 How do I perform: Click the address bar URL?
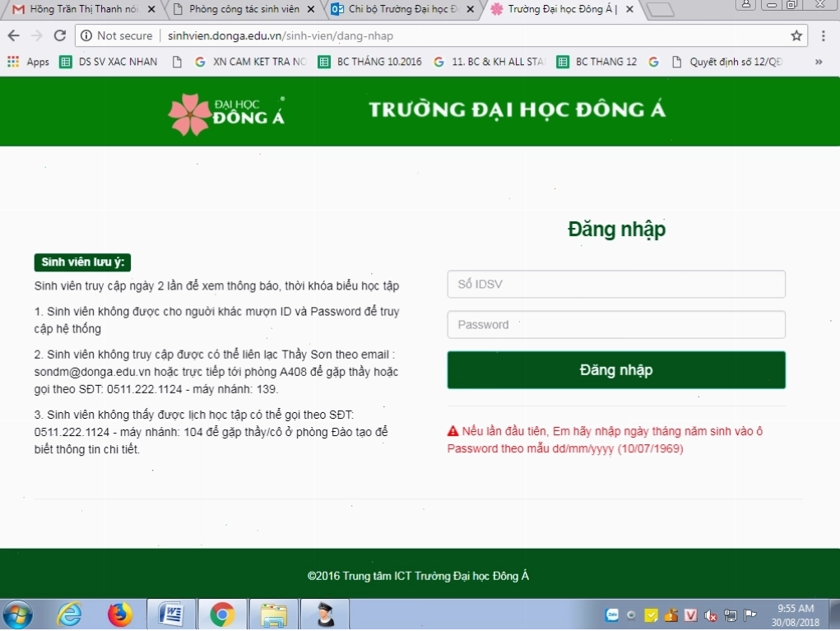pos(281,36)
